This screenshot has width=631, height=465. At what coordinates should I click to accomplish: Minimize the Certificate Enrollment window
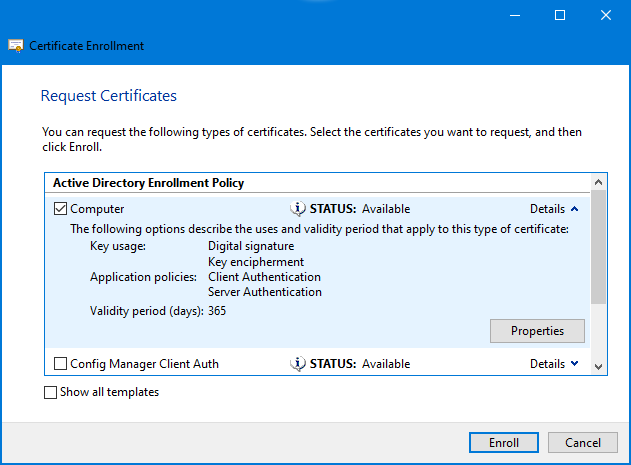click(x=515, y=15)
